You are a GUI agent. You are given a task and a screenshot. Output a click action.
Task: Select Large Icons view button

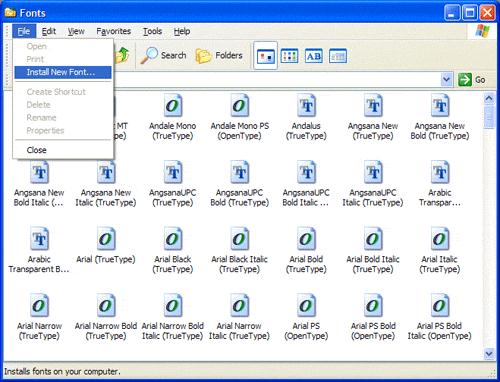(x=265, y=56)
